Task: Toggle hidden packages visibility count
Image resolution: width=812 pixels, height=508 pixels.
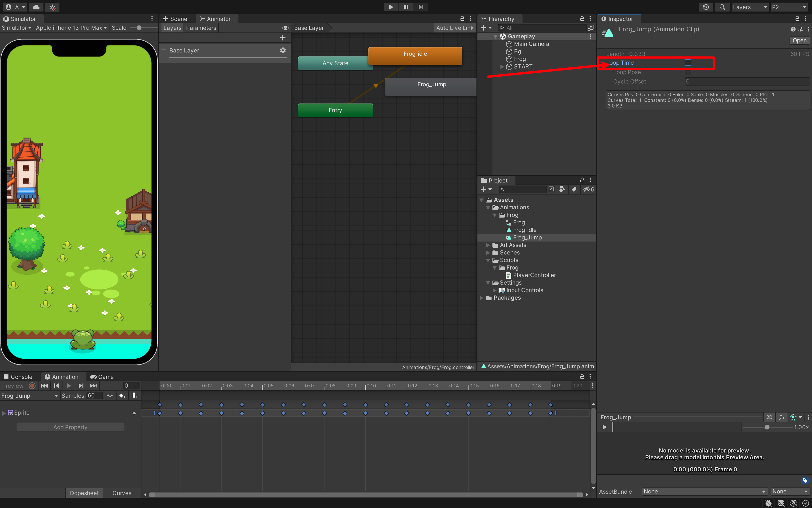Action: pyautogui.click(x=589, y=190)
